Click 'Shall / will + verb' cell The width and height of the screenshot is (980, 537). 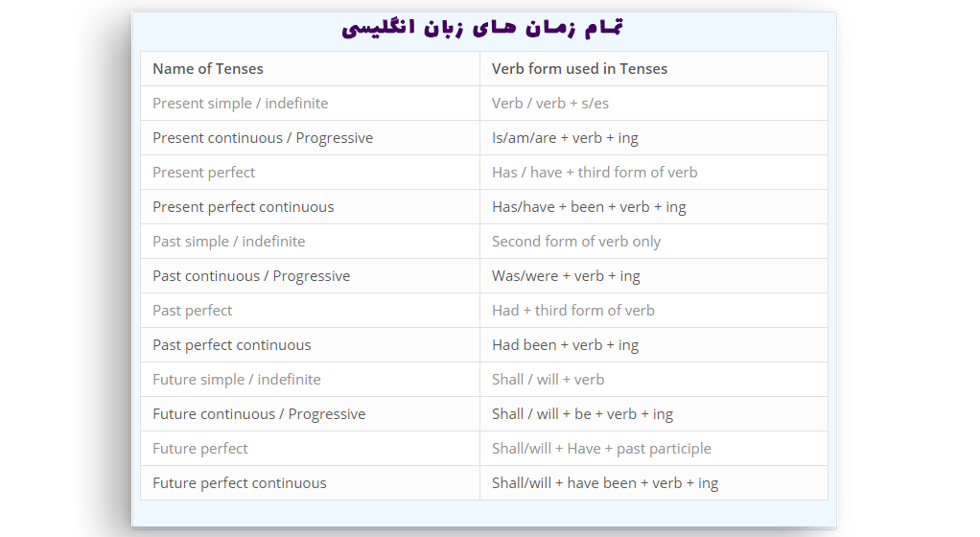pyautogui.click(x=654, y=380)
